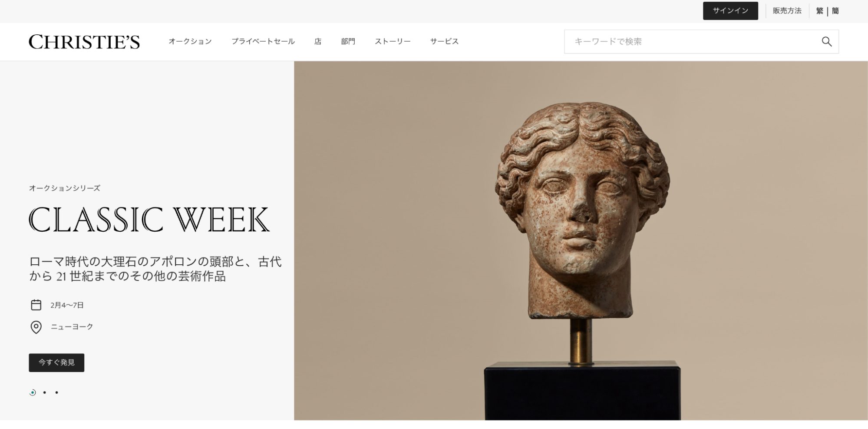This screenshot has height=429, width=868.
Task: Switch language to Simplified Chinese 簡
Action: click(835, 11)
